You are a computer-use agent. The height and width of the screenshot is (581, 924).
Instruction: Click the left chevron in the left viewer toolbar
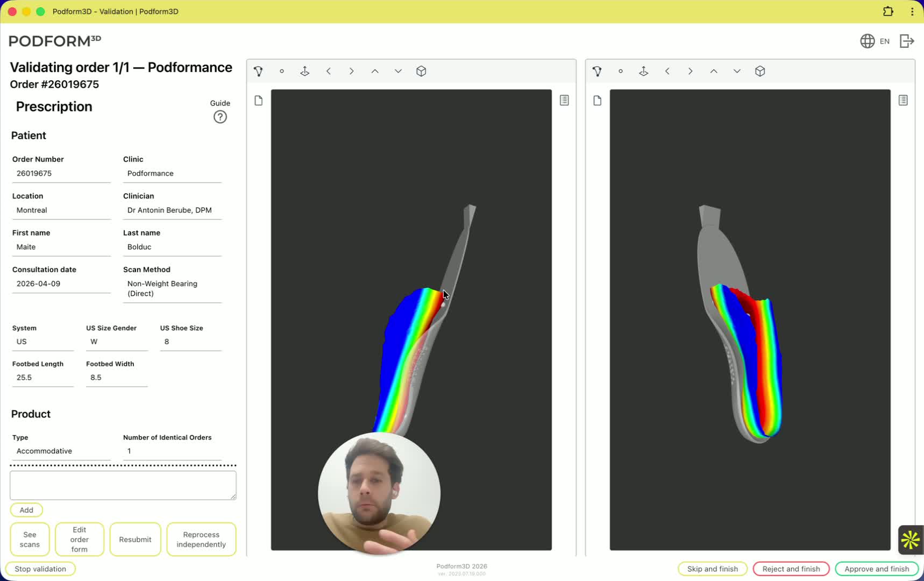(329, 71)
